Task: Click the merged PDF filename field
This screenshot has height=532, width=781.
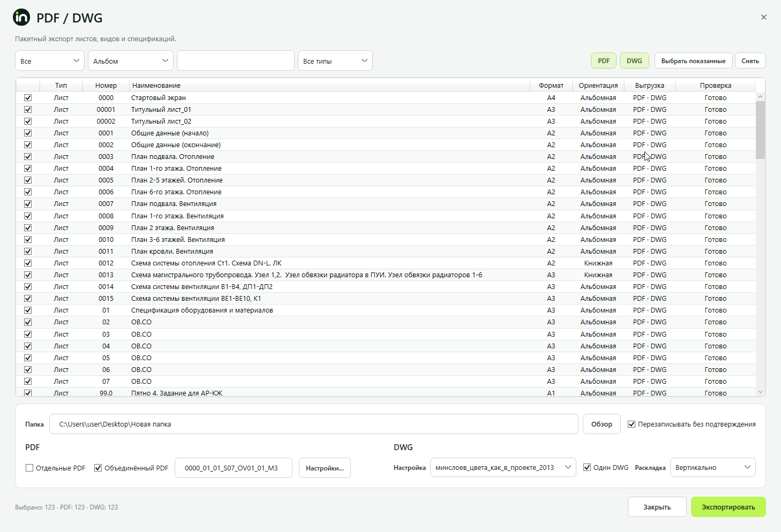Action: (234, 468)
